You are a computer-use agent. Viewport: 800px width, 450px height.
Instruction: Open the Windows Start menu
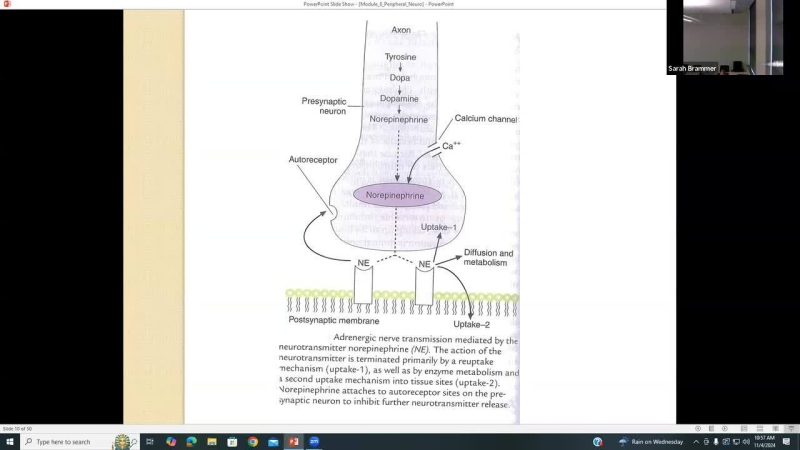tap(9, 441)
